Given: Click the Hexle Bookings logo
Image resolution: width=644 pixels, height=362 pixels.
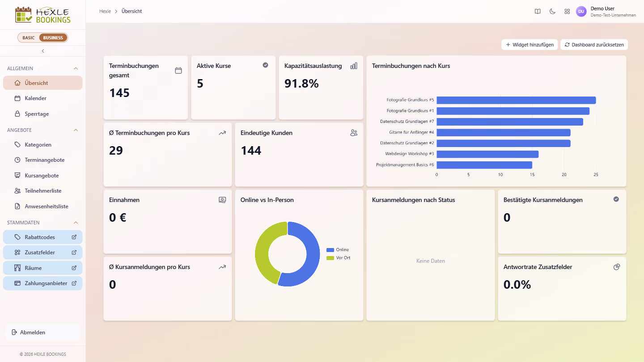Looking at the screenshot, I should (43, 15).
